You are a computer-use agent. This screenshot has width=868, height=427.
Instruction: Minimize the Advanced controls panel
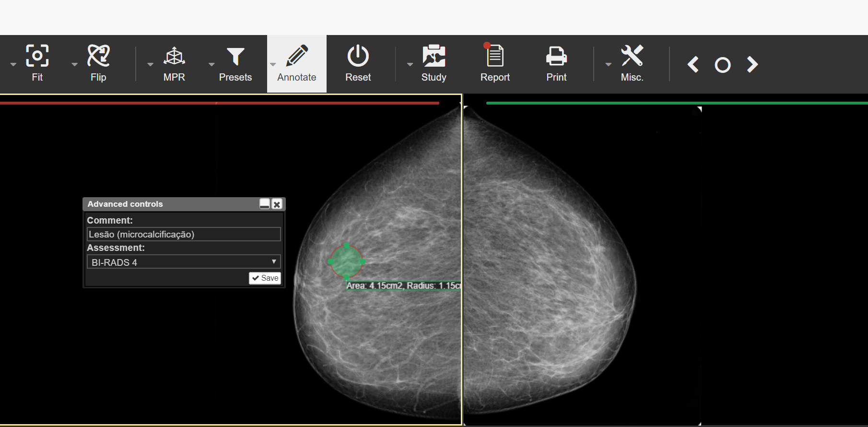265,204
